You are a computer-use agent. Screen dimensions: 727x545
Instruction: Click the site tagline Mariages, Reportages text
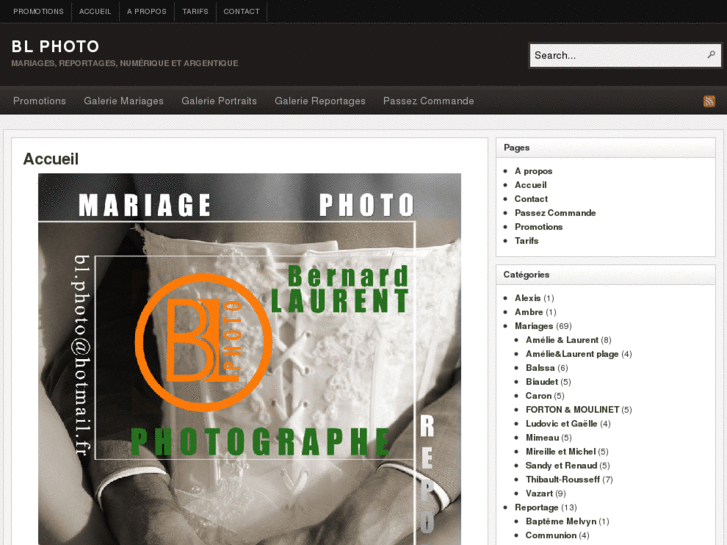tap(125, 63)
